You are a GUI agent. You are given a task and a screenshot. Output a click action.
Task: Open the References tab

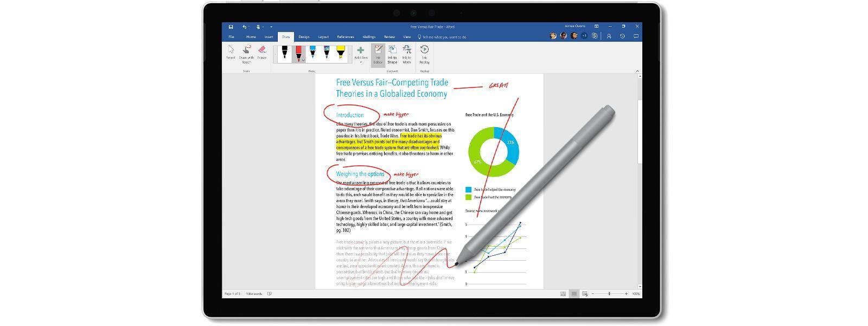[x=346, y=37]
